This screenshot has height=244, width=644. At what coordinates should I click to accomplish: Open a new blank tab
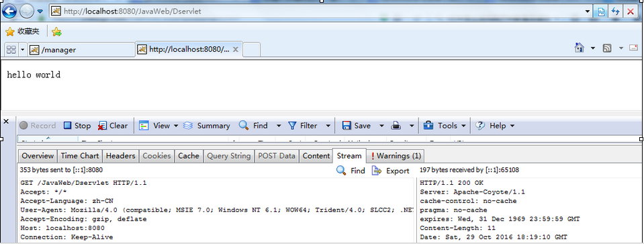pyautogui.click(x=251, y=50)
